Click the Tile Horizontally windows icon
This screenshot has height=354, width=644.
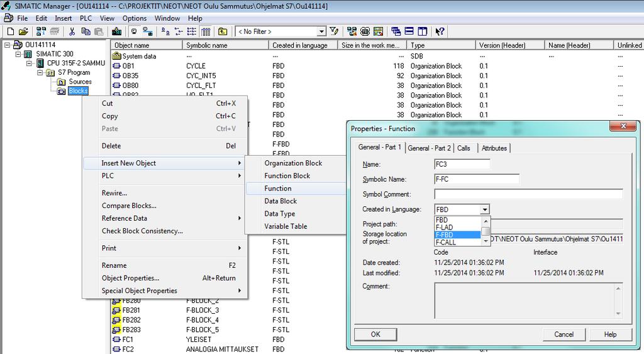[409, 31]
